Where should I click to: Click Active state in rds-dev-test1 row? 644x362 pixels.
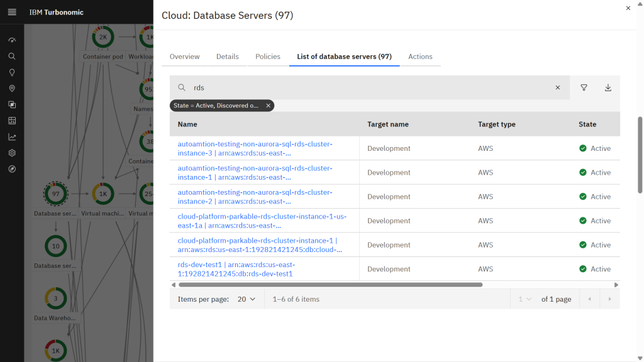point(595,269)
